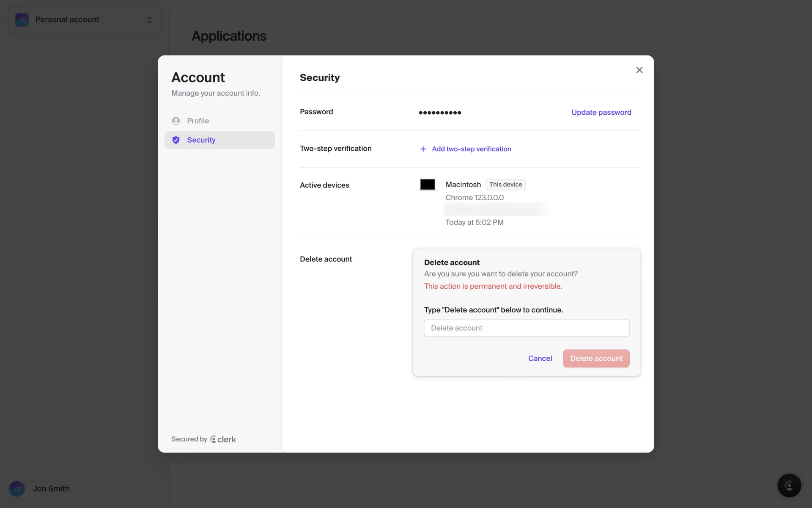Cancel the account deletion
Screen dimensions: 812x508
pos(540,359)
